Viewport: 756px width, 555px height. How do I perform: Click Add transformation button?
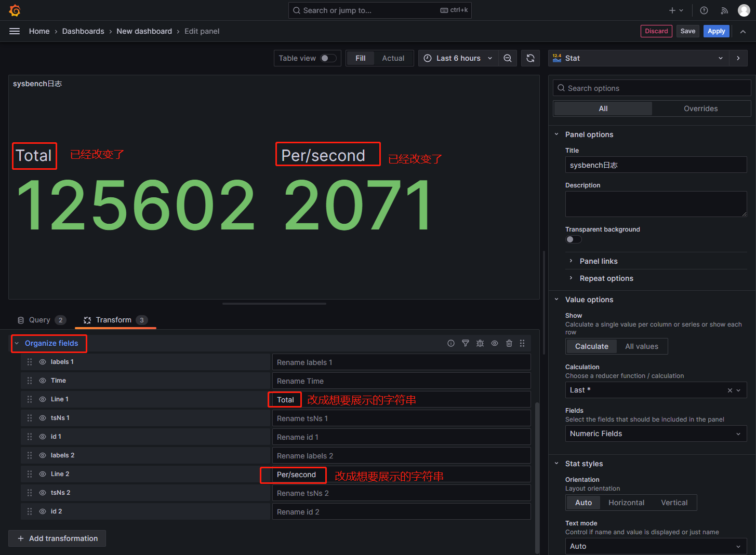click(57, 538)
